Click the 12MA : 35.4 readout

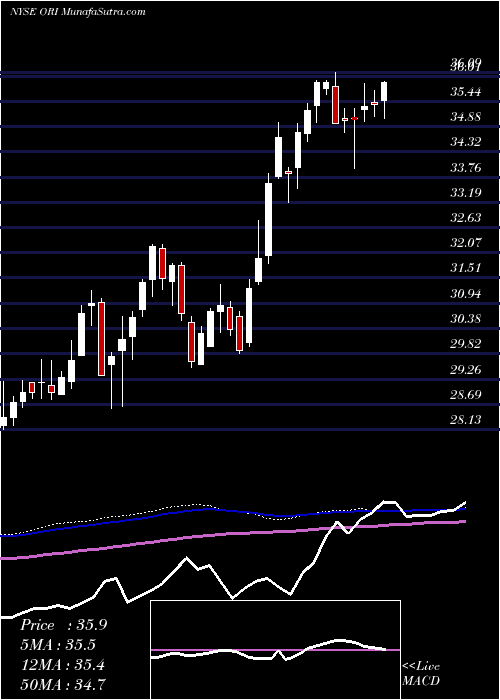[x=63, y=665]
